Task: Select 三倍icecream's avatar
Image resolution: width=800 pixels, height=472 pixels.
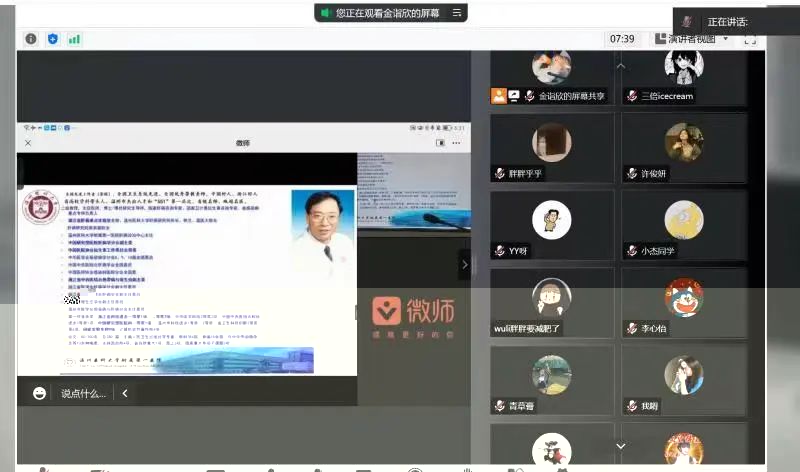Action: 684,66
